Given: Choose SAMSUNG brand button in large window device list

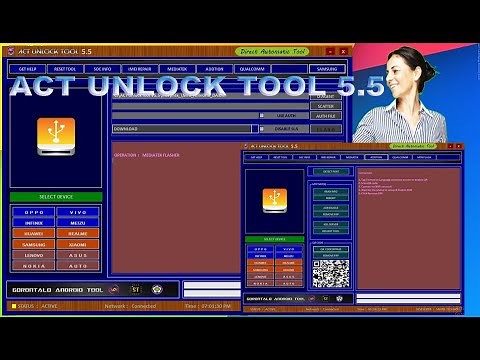Looking at the screenshot, I should tap(34, 244).
